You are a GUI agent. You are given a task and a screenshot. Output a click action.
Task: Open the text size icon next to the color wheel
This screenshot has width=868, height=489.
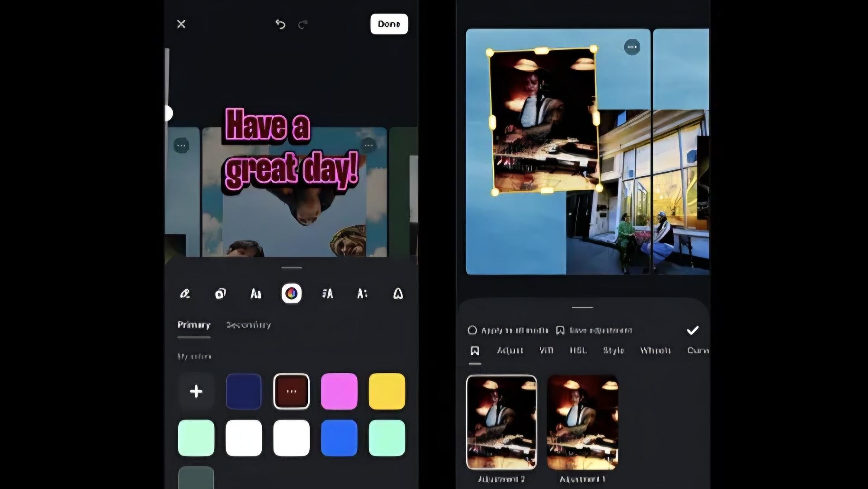[x=327, y=294]
